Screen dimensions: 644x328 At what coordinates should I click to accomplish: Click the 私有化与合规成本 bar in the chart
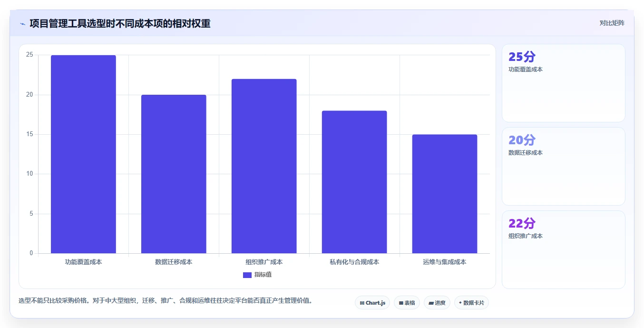coord(354,182)
